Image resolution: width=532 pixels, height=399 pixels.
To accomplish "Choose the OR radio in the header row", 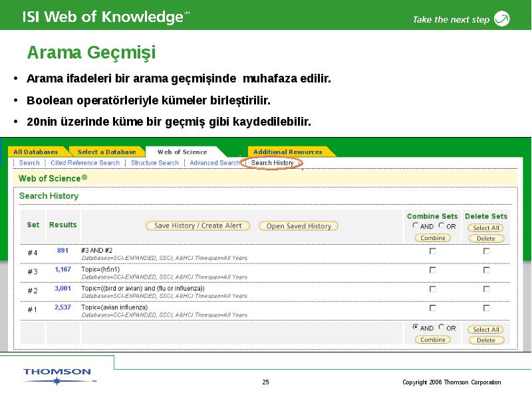I will click(441, 225).
